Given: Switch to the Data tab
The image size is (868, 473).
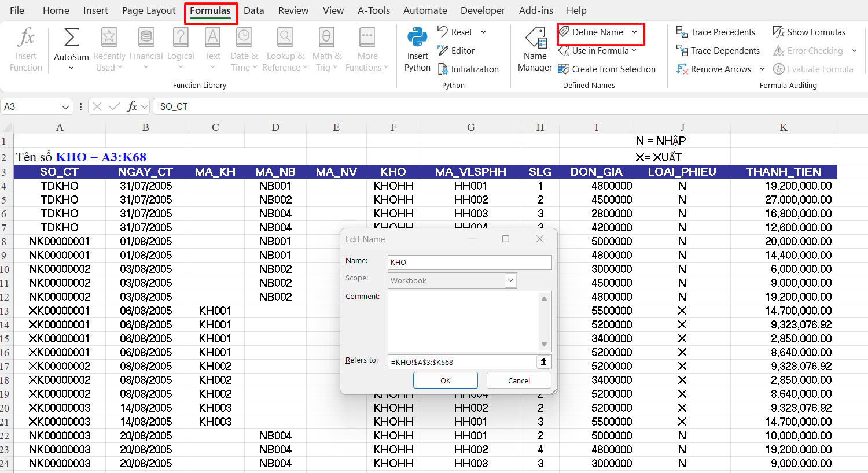Looking at the screenshot, I should tap(253, 10).
